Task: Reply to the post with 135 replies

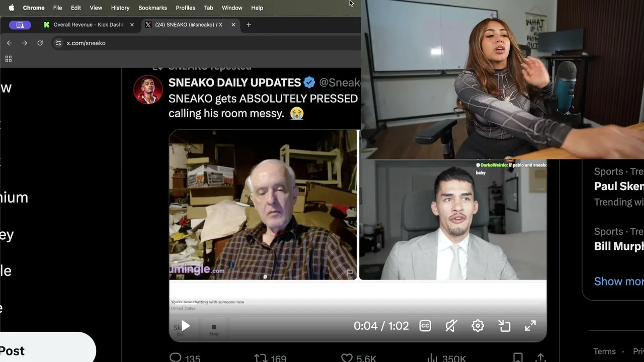Action: point(185,358)
